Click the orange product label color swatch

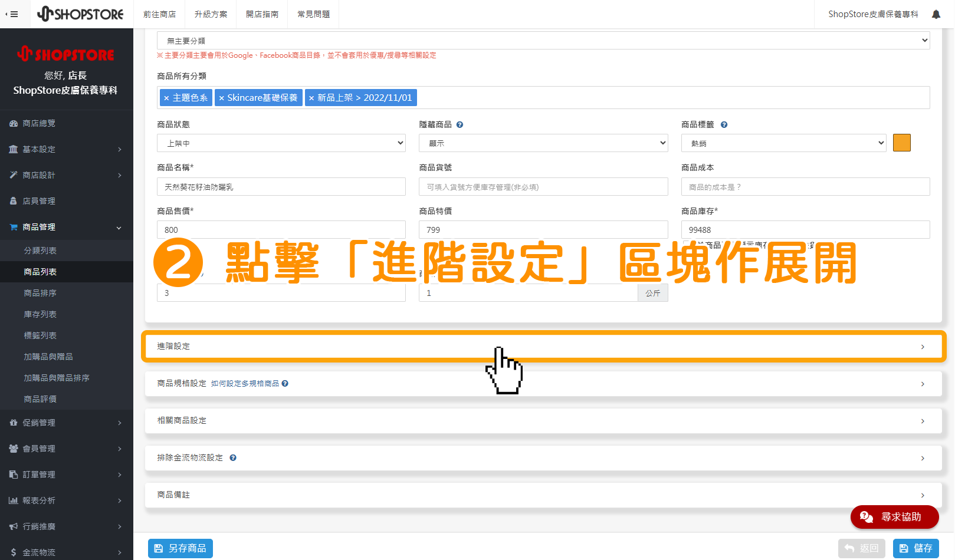coord(902,143)
